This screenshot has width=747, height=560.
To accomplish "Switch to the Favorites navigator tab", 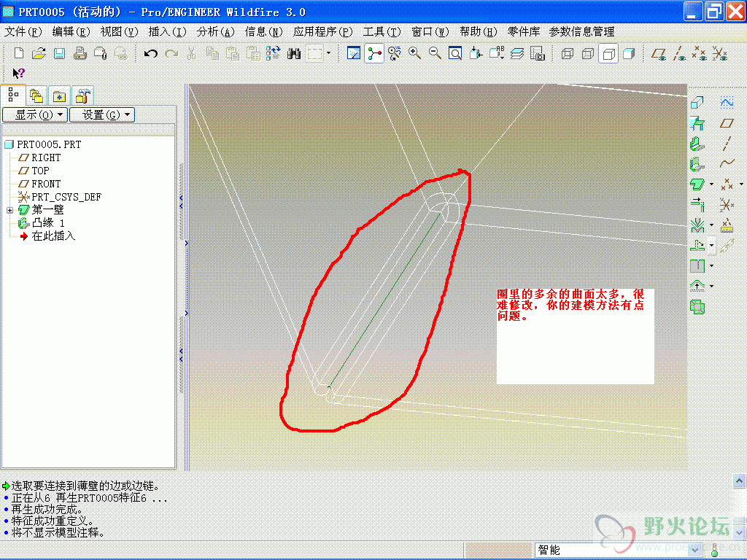I will (x=60, y=96).
